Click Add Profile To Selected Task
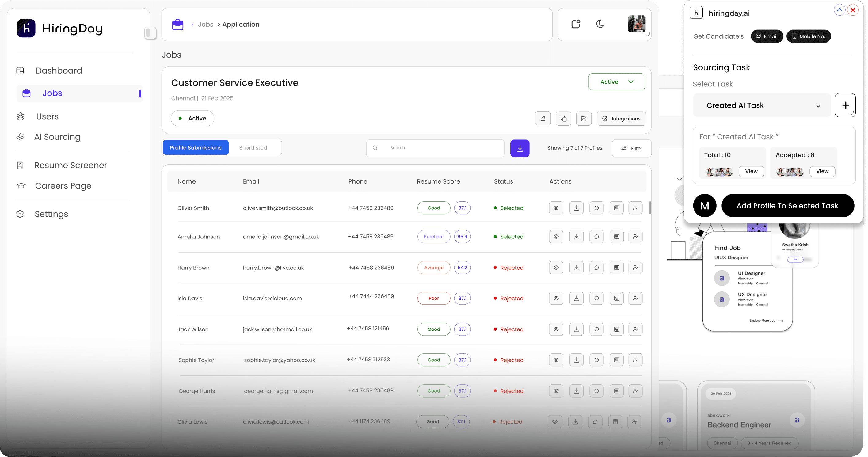The image size is (868, 457). coord(787,206)
